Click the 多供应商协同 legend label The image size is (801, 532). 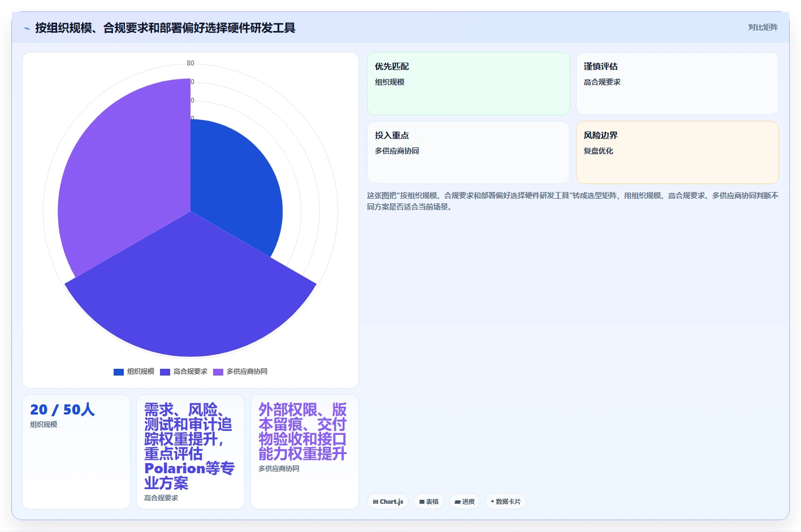click(247, 372)
